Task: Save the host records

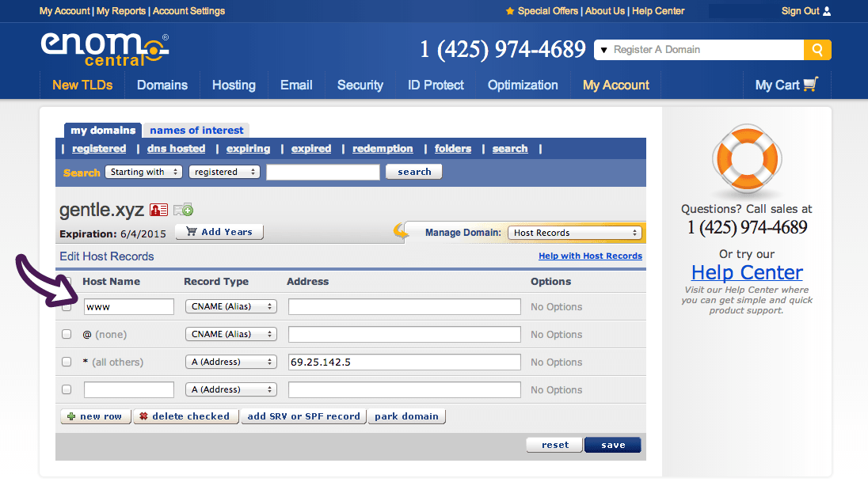Action: [613, 445]
